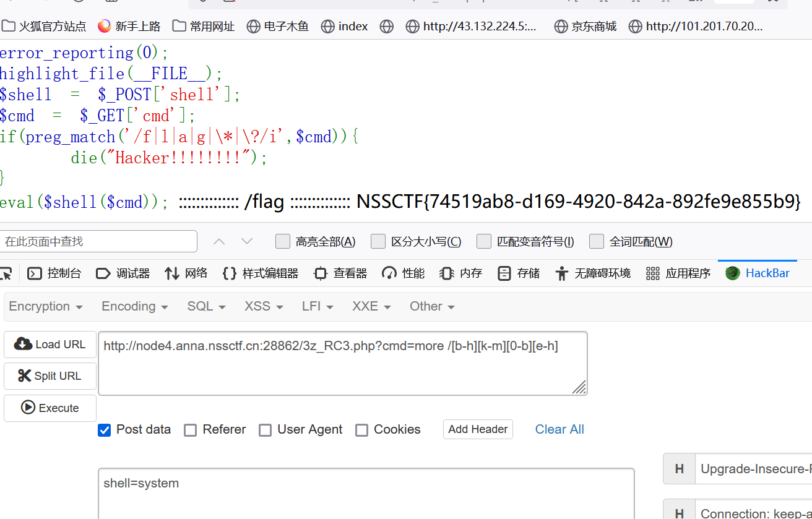Screen dimensions: 812x519
Task: Click the 在此页面中查找 search field
Action: point(98,241)
